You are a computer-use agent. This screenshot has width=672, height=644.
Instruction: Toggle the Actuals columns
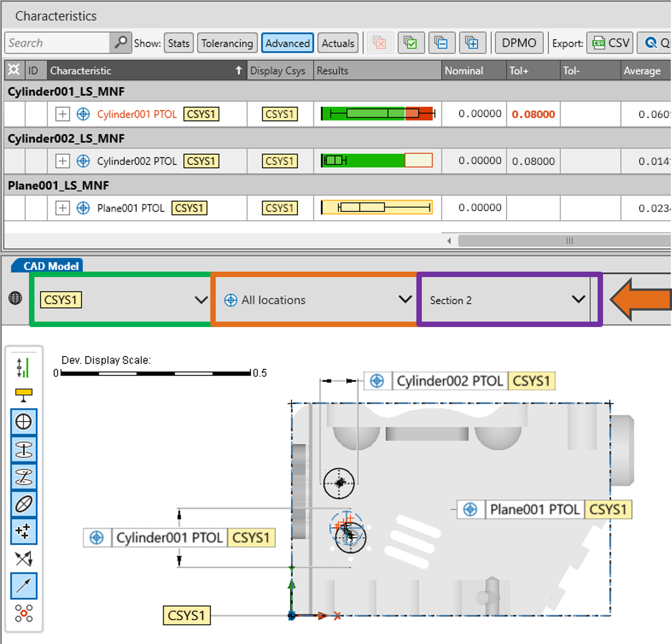coord(338,43)
